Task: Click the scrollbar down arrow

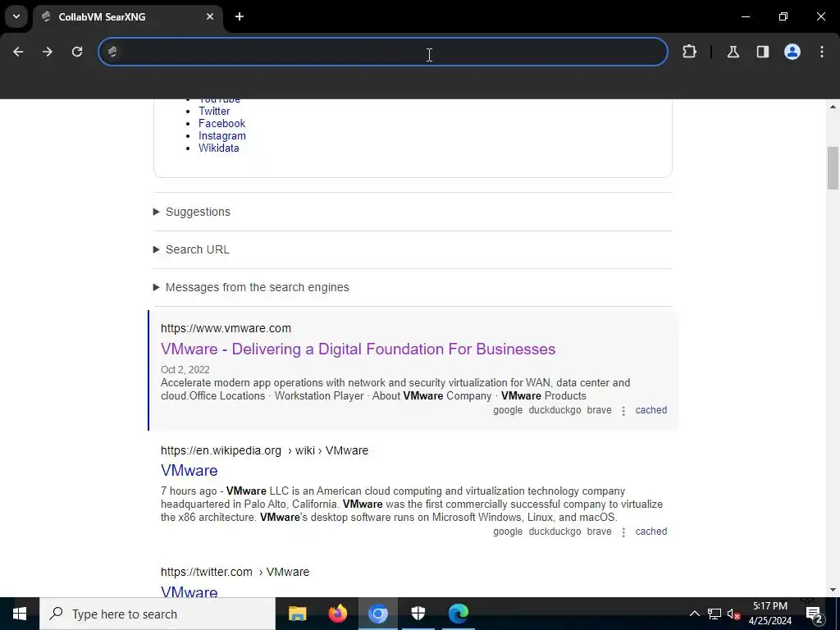Action: [x=833, y=590]
